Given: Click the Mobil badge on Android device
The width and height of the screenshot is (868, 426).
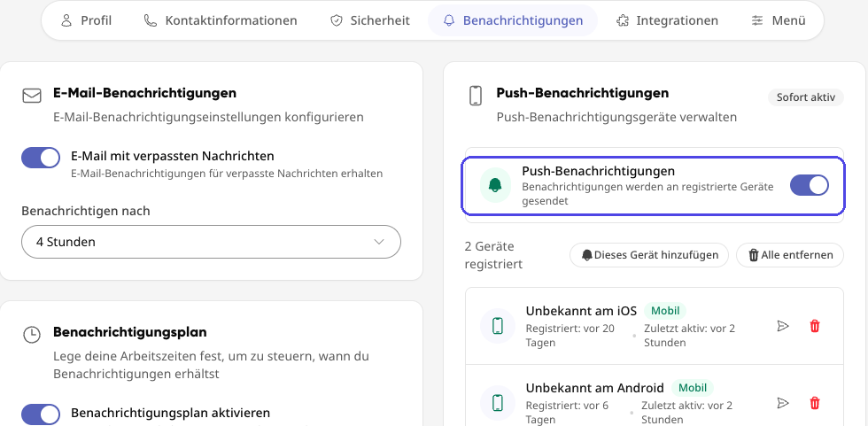Looking at the screenshot, I should [x=693, y=388].
